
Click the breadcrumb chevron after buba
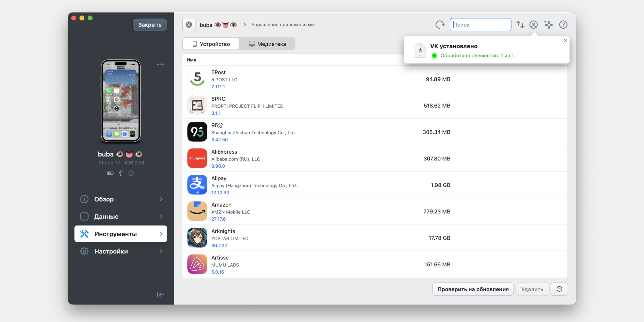click(x=245, y=25)
